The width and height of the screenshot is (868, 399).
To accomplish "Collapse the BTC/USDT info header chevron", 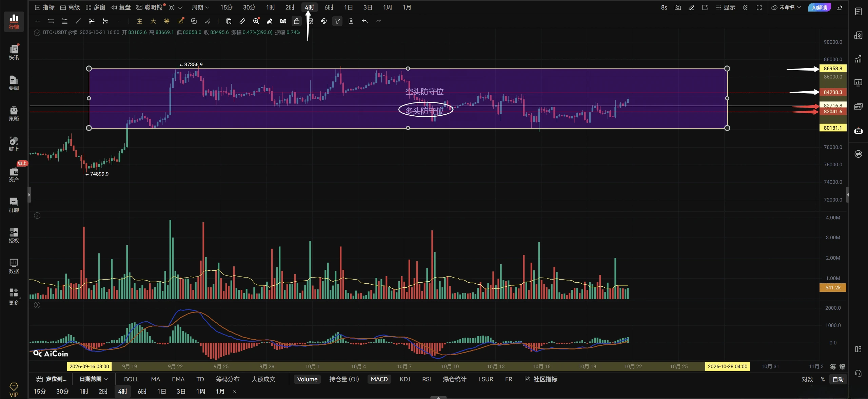I will coord(37,33).
